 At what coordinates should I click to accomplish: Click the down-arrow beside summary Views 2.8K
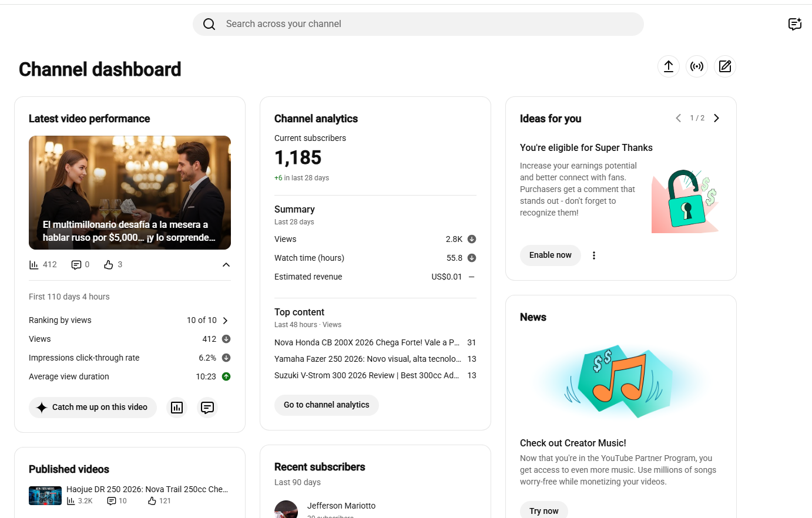[x=472, y=239]
